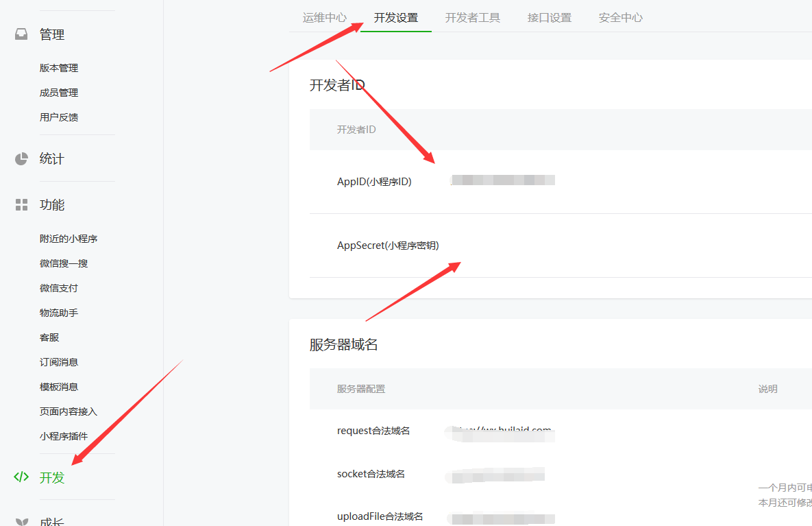Click the 客服 sidebar link
Viewport: 812px width, 526px height.
click(49, 337)
